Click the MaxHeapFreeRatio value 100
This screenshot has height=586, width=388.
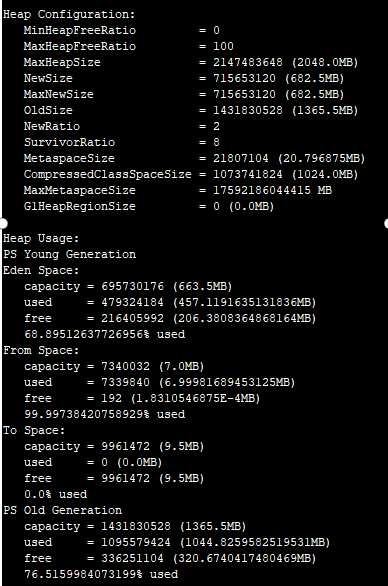(x=224, y=46)
